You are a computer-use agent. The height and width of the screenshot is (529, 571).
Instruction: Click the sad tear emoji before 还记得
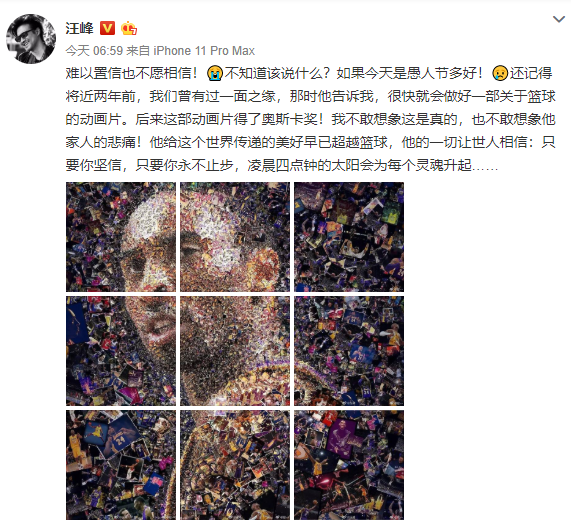[x=500, y=73]
